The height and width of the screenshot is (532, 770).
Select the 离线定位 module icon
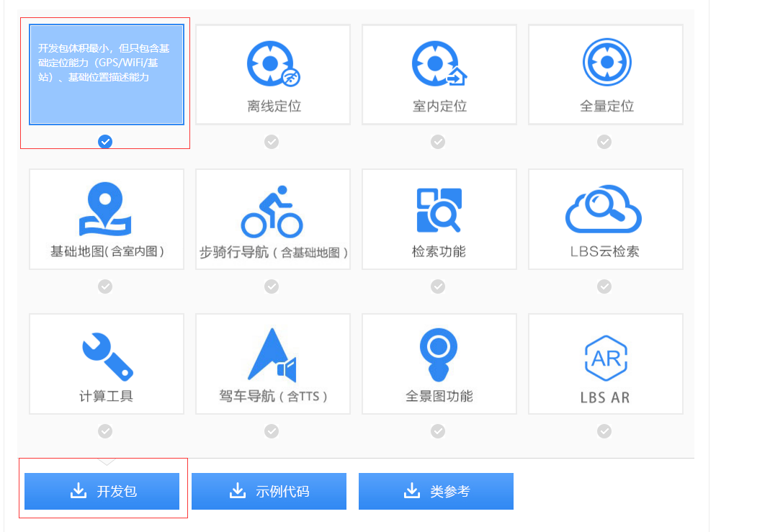click(x=272, y=63)
